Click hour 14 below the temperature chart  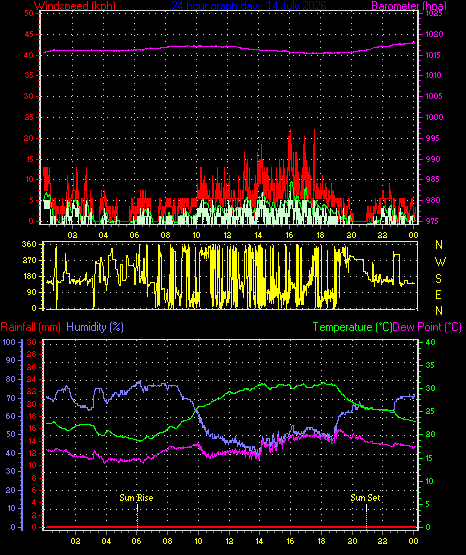[x=259, y=541]
